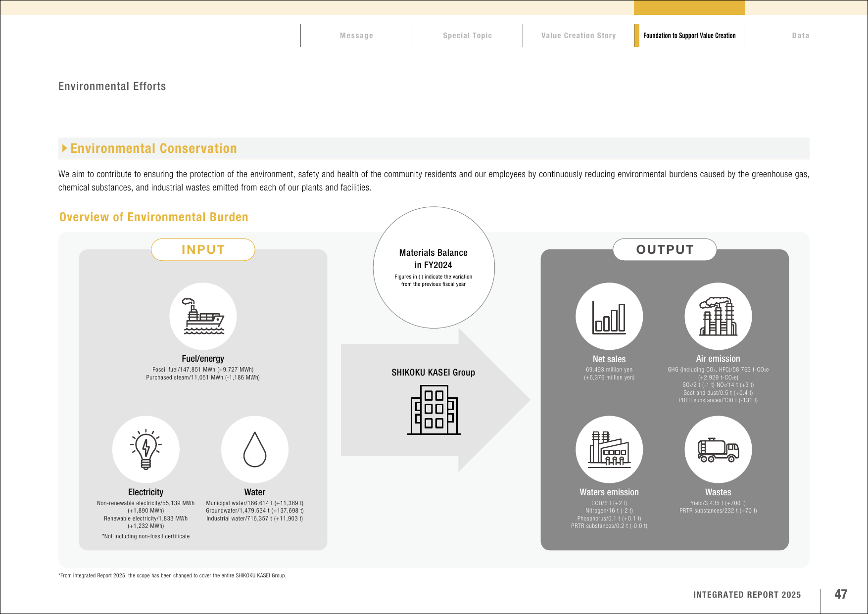This screenshot has height=614, width=868.
Task: Click the 69,493 million yen net sales figure
Action: [609, 370]
